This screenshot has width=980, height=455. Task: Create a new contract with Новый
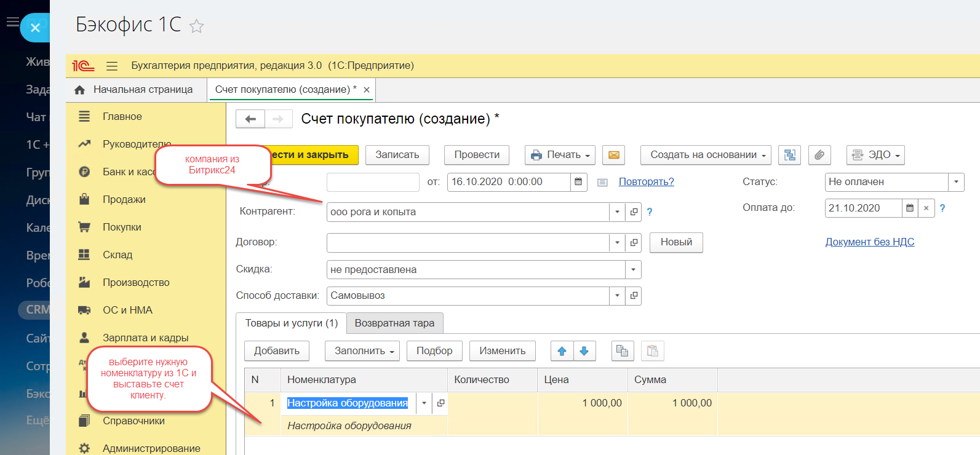click(x=677, y=242)
